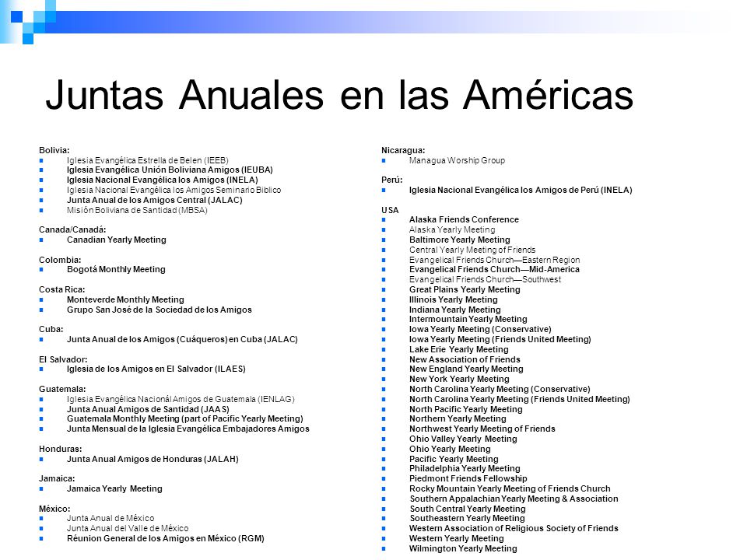This screenshot has height=560, width=747.
Task: Select the 'Bolivia:' heading
Action: click(54, 150)
